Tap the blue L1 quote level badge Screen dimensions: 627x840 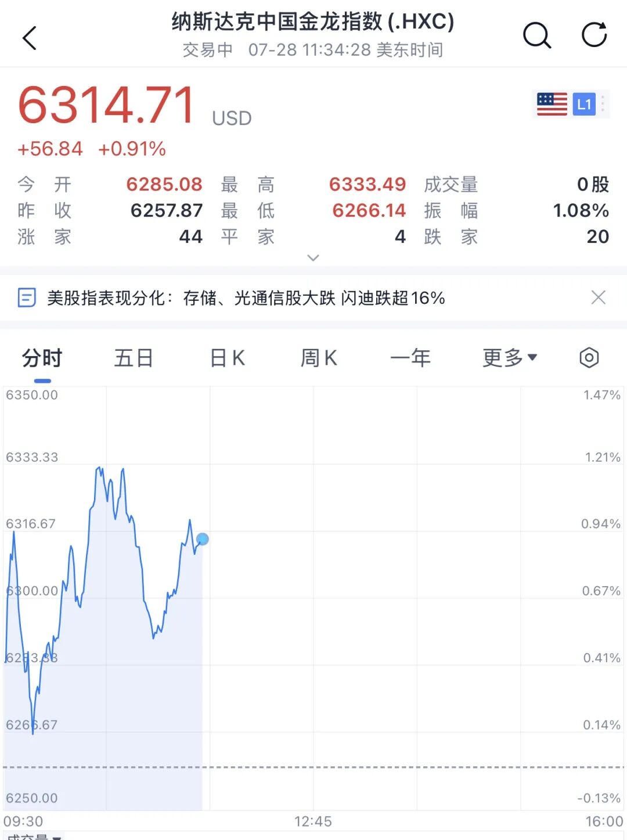click(584, 105)
